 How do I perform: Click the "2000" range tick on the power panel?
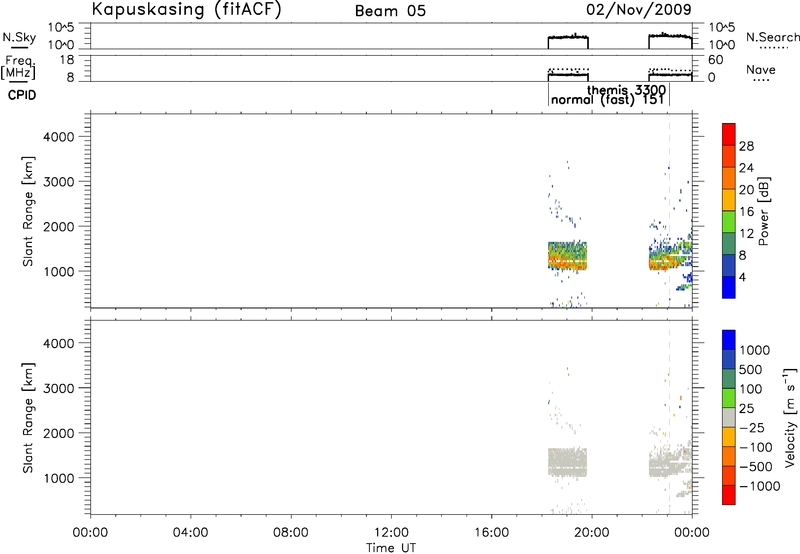[x=59, y=226]
